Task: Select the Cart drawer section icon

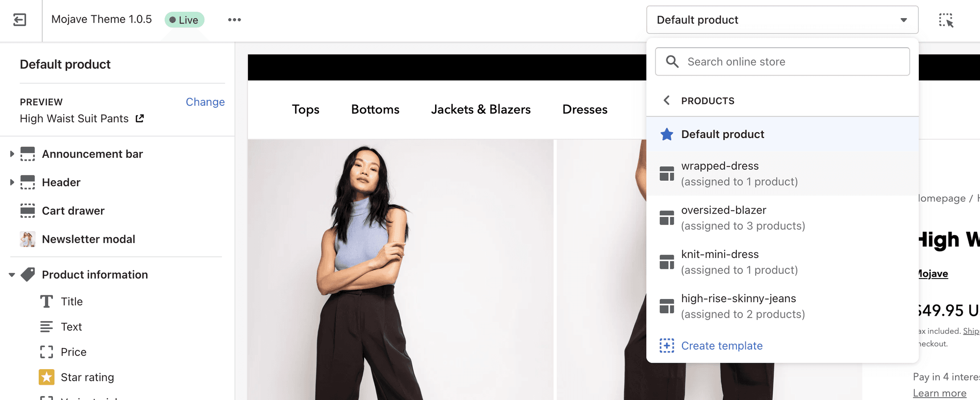Action: 27,211
